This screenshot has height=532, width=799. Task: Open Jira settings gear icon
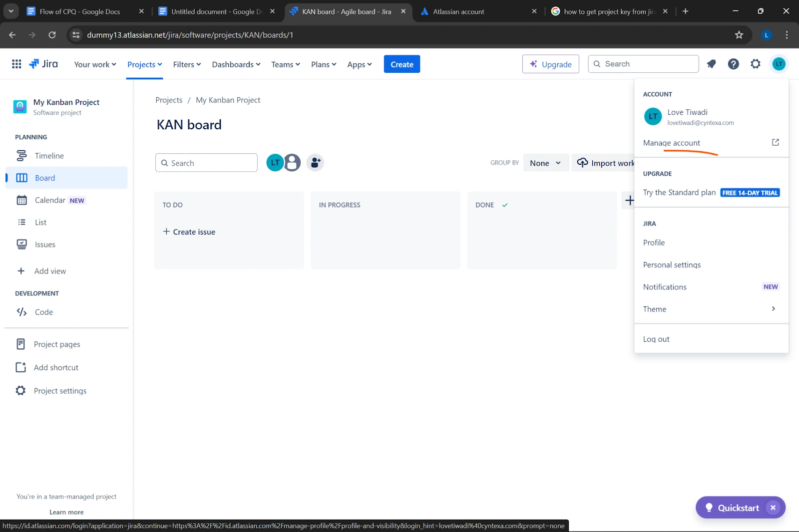tap(755, 64)
